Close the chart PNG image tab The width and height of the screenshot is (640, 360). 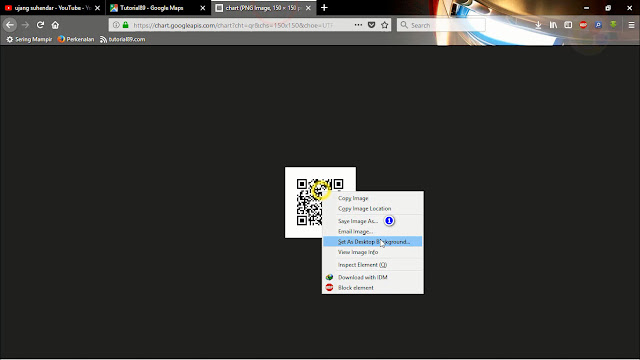pos(308,8)
